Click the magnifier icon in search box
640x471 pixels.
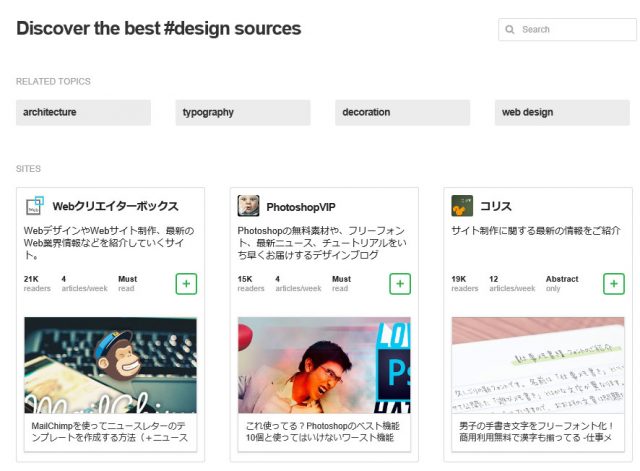pos(510,30)
